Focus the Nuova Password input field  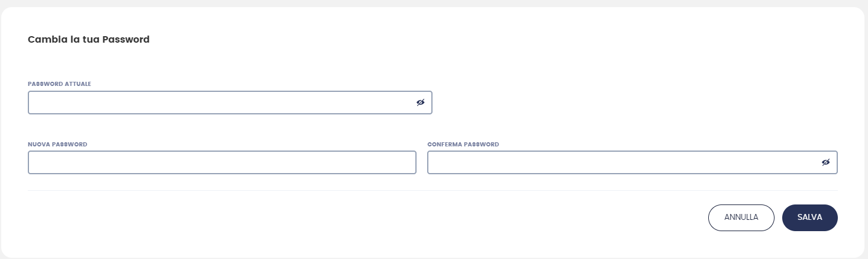(x=222, y=162)
